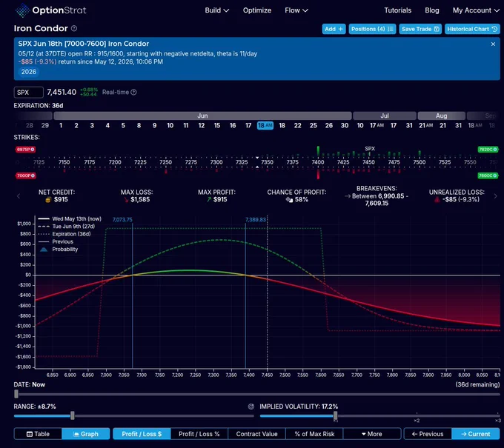Click the Net Credit coin icon
This screenshot has width=504, height=448.
click(x=48, y=200)
